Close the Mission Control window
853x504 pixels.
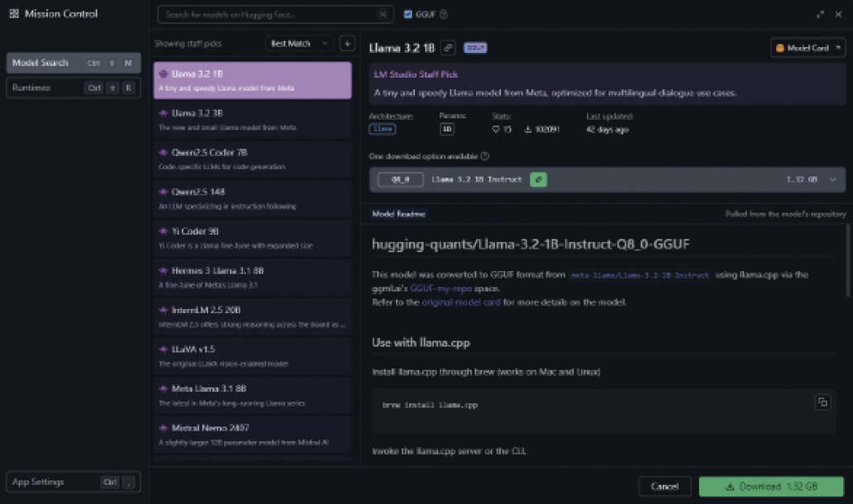pyautogui.click(x=838, y=15)
